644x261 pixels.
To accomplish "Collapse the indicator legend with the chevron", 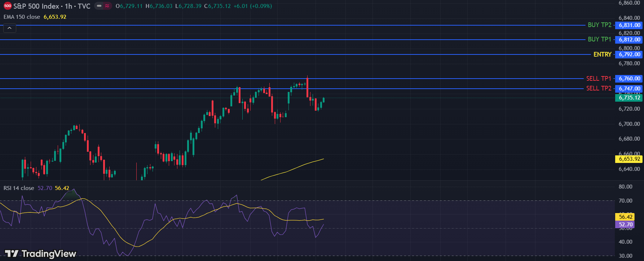I will pos(9,28).
